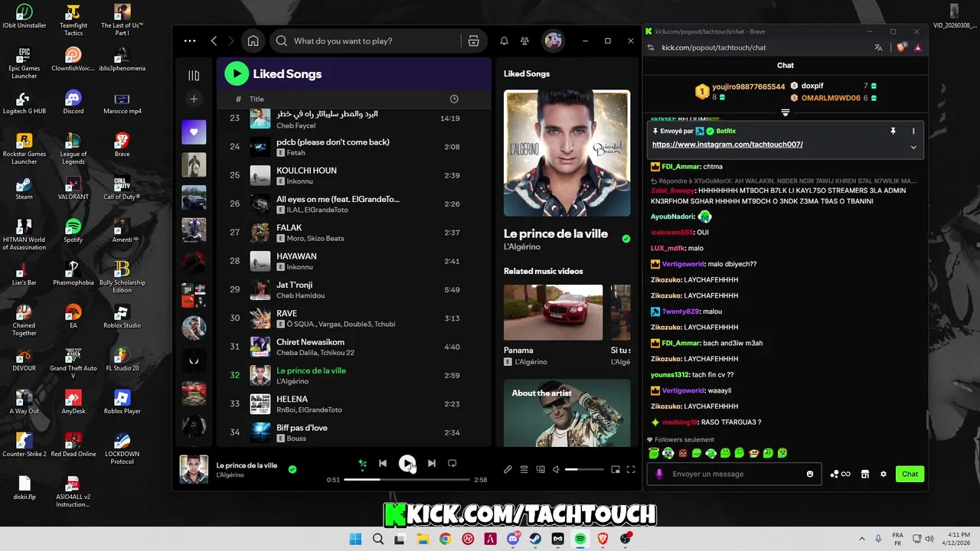Show hidden system tray icons chevron
Viewport: 980px width, 551px height.
pos(862,539)
